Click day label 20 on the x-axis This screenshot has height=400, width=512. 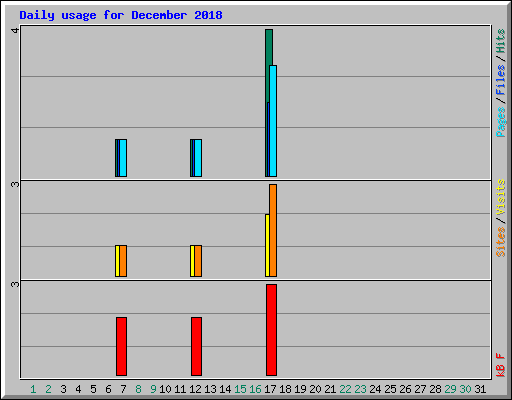point(315,389)
